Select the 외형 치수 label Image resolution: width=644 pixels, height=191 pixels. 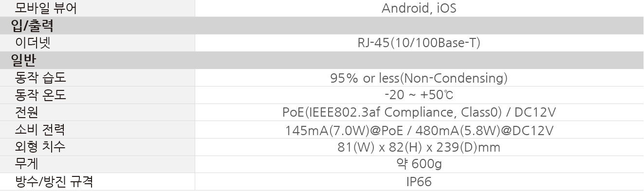pyautogui.click(x=40, y=147)
